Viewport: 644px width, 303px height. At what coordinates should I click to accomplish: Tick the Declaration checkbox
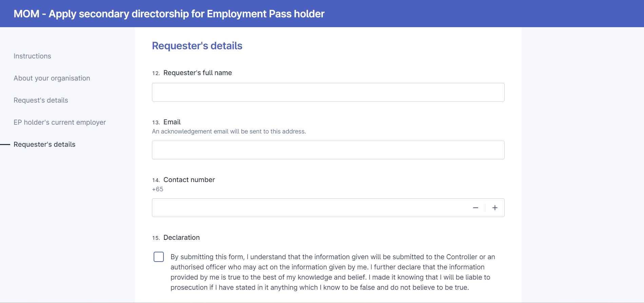pyautogui.click(x=159, y=257)
